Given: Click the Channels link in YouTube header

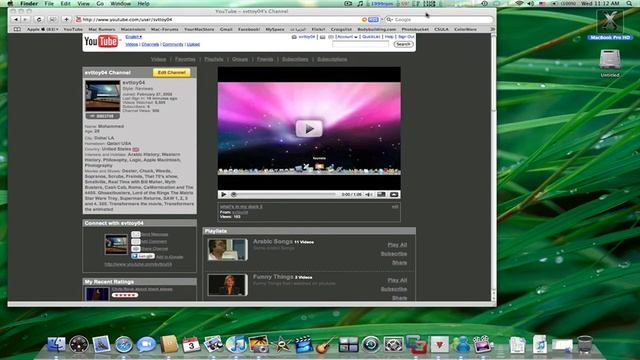Looking at the screenshot, I should [150, 44].
